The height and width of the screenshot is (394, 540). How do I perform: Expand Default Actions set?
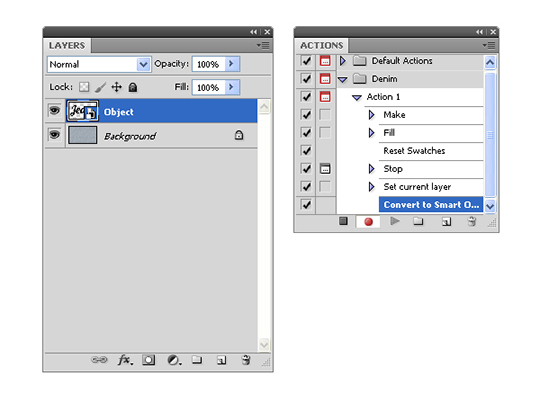pos(343,61)
